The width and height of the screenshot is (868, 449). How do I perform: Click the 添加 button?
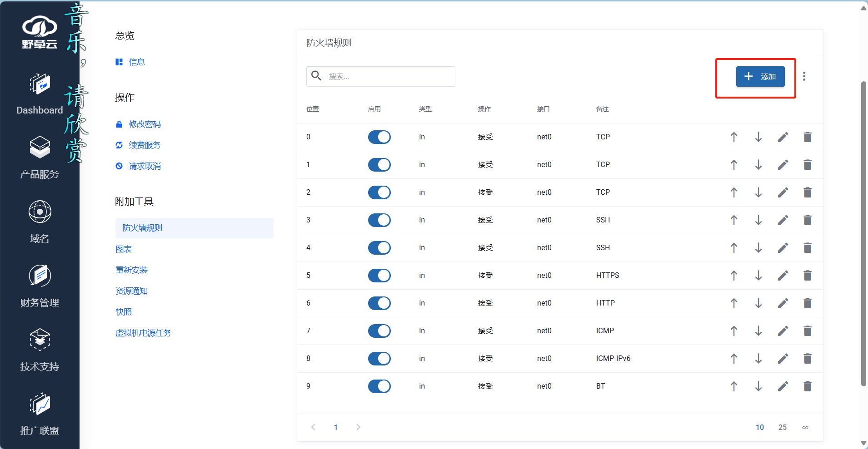760,77
